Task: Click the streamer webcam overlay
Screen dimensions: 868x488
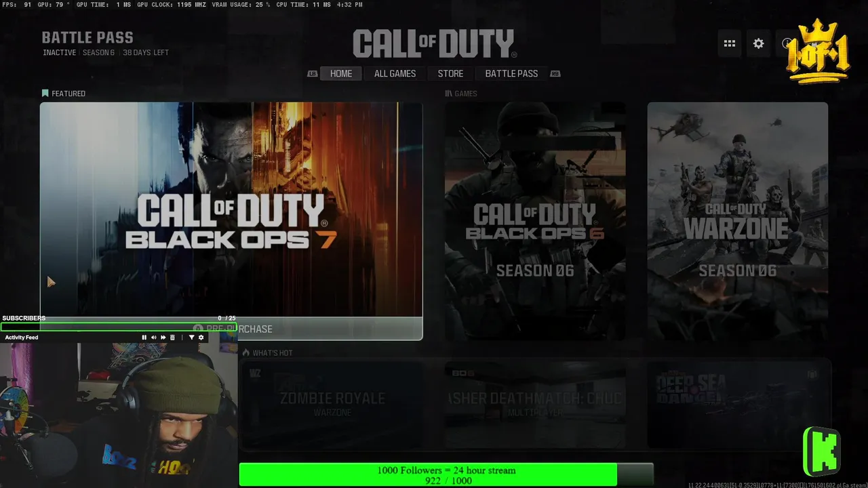Action: [x=119, y=415]
